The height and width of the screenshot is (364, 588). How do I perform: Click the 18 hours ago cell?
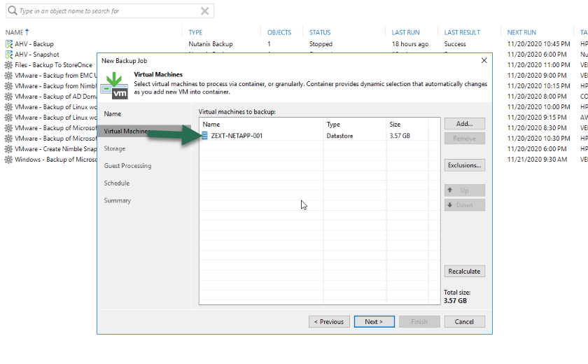(x=410, y=44)
